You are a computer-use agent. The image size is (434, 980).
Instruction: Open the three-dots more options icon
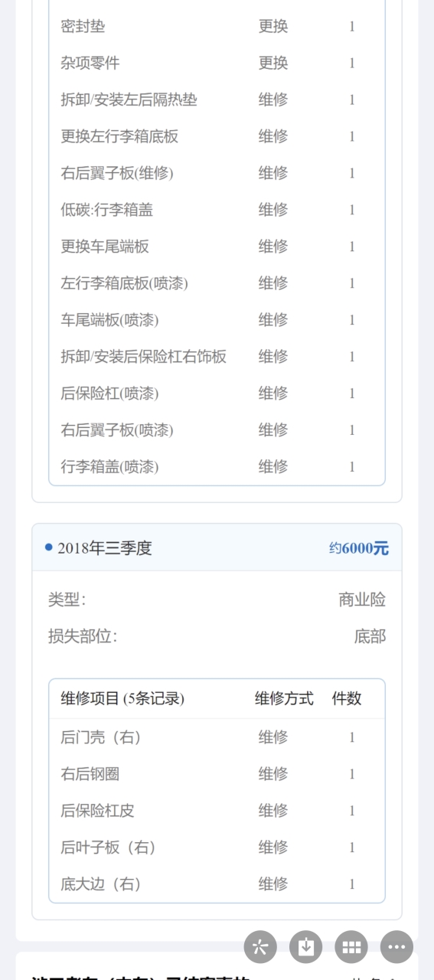click(396, 947)
